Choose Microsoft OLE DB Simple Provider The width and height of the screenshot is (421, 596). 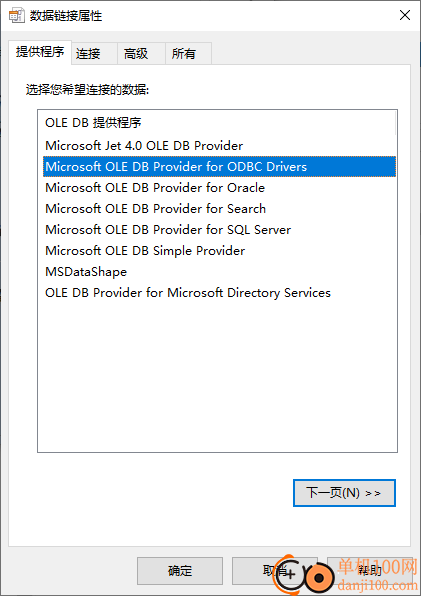[x=219, y=250]
